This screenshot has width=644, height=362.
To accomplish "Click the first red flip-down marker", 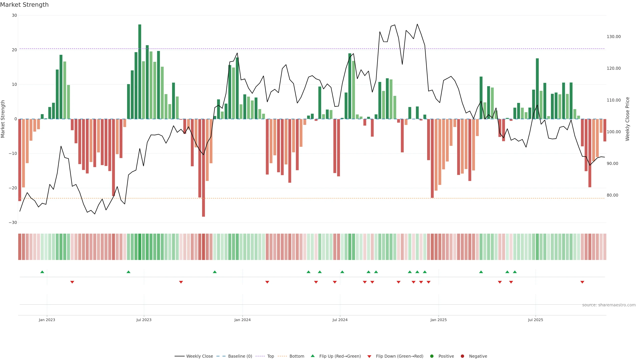I will 72,282.
